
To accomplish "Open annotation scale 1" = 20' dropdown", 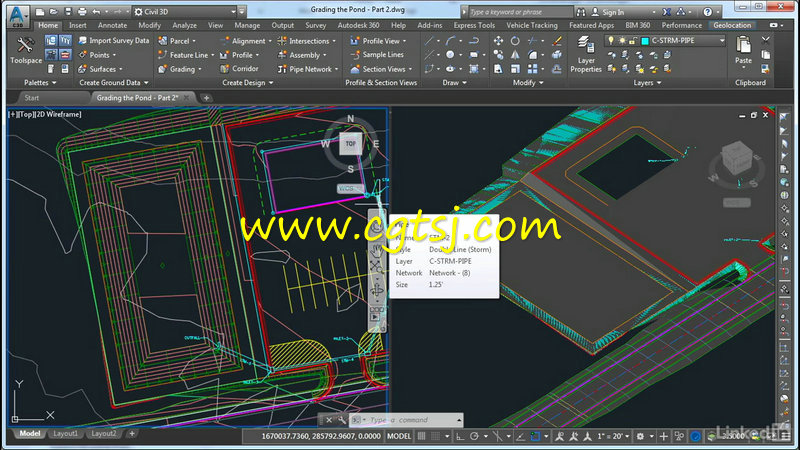I will point(613,436).
